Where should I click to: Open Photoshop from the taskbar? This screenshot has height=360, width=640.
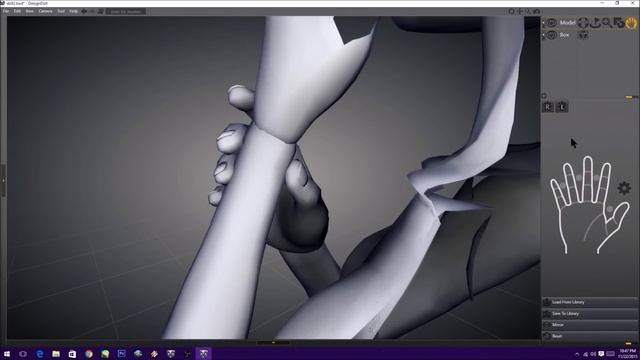click(121, 354)
